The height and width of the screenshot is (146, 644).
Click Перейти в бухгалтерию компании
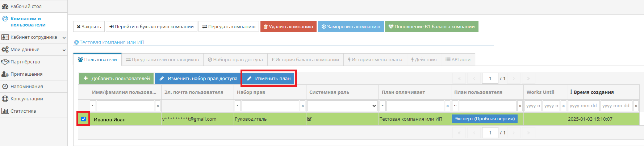pos(151,26)
